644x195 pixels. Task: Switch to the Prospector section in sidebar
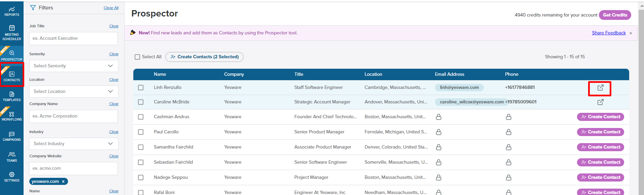click(x=12, y=56)
